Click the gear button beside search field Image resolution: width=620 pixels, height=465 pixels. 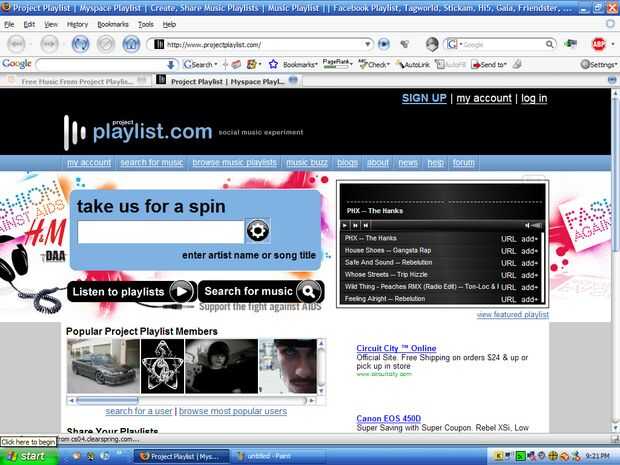(258, 231)
